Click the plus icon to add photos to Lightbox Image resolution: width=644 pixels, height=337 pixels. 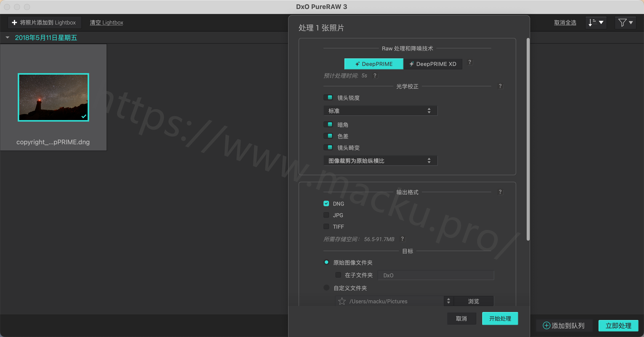click(14, 22)
